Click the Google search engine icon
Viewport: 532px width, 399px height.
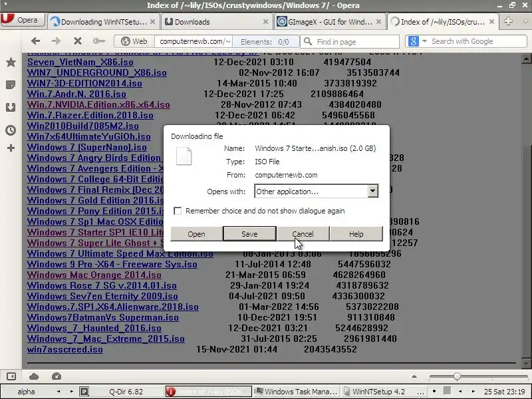tap(413, 41)
